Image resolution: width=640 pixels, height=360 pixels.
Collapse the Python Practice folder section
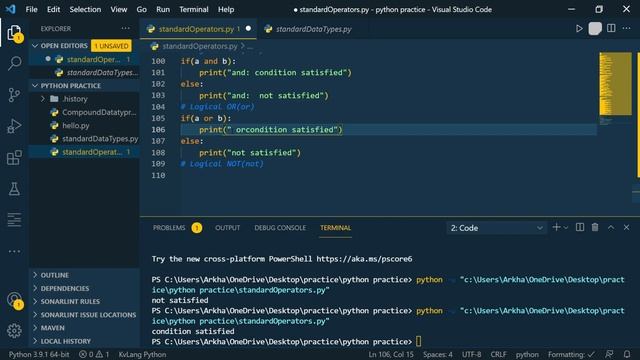click(x=35, y=86)
